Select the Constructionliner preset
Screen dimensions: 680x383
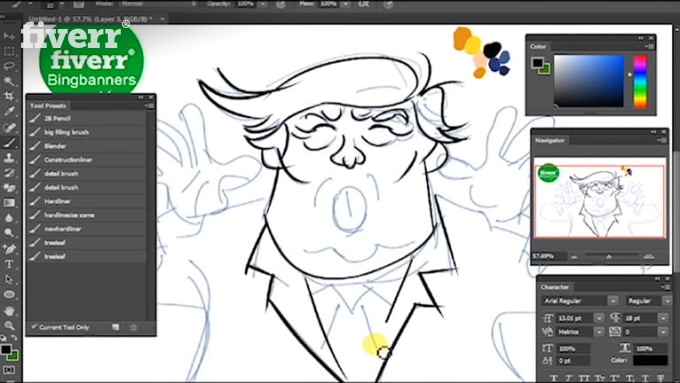(86, 160)
